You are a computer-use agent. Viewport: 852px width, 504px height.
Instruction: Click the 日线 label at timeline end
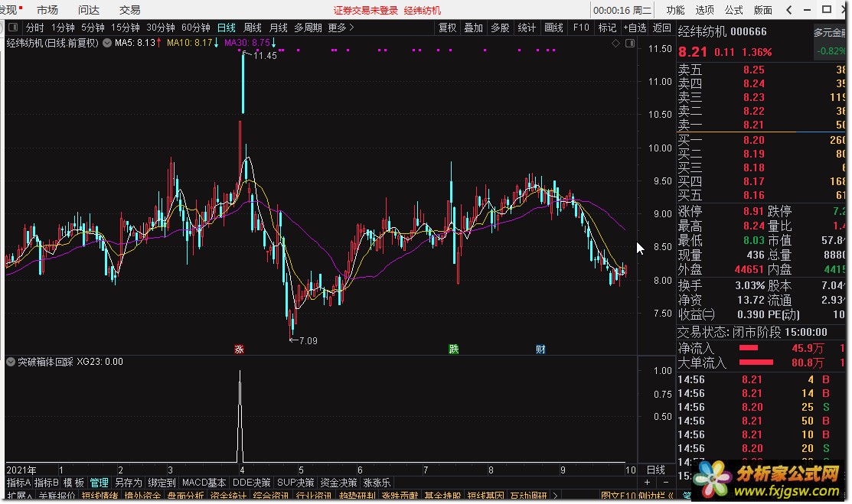pyautogui.click(x=656, y=470)
